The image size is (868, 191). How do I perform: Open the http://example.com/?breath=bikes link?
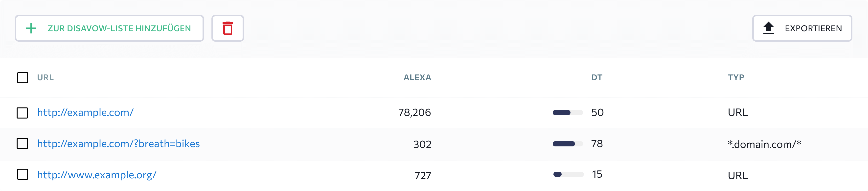tap(118, 144)
